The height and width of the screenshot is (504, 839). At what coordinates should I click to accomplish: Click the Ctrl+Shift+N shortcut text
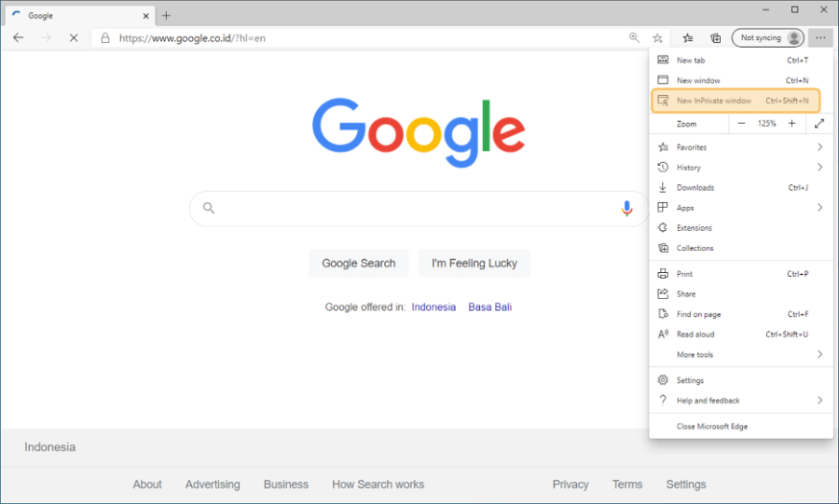click(787, 101)
